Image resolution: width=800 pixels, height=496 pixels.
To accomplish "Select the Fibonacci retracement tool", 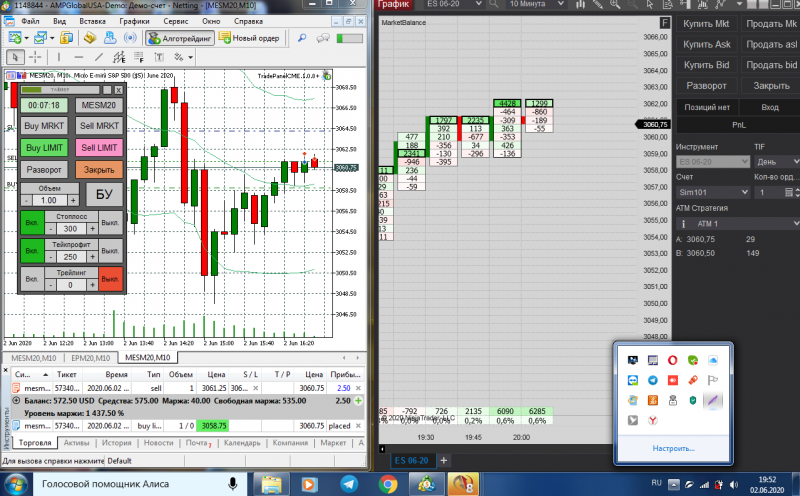I will click(x=139, y=57).
